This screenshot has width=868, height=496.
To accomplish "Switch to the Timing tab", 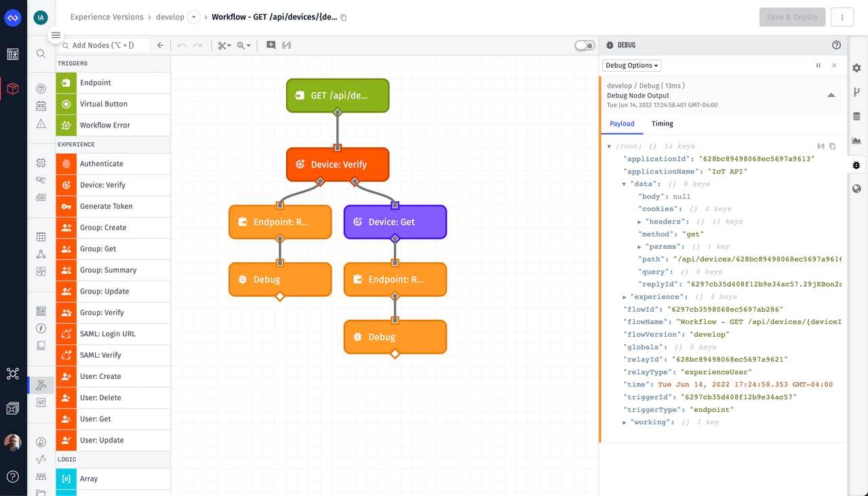I will (663, 124).
